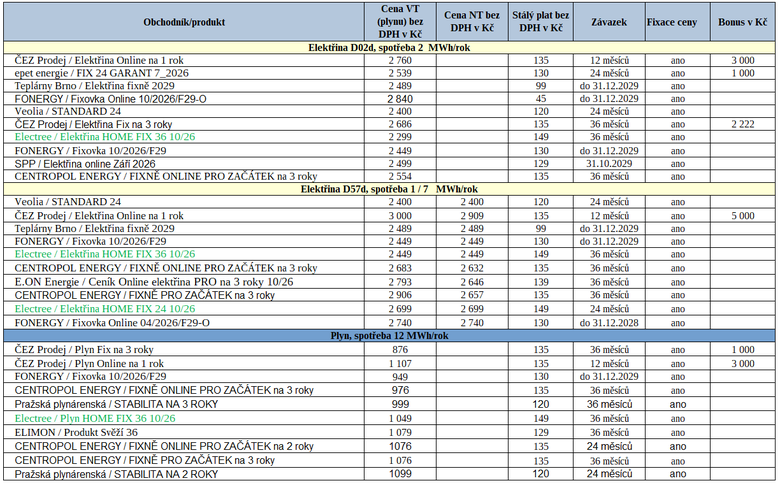
Task: Click 'Pražská plynárenská / STABILITA NA 3 ROKY'
Action: [116, 404]
